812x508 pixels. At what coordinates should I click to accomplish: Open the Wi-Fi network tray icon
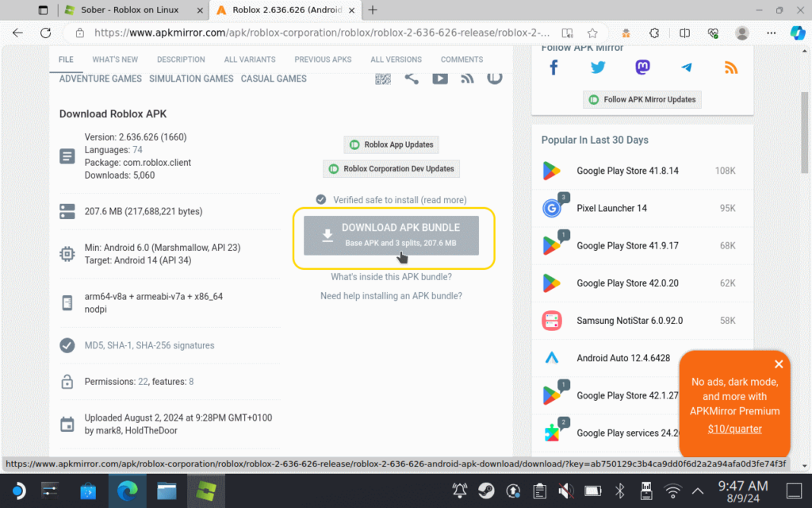[x=672, y=491]
